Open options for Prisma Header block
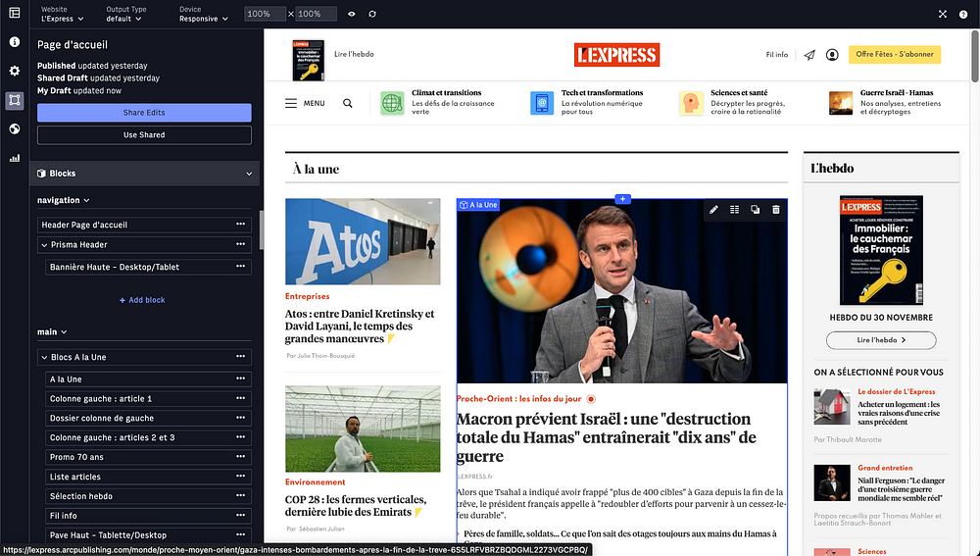The image size is (980, 556). coord(241,244)
